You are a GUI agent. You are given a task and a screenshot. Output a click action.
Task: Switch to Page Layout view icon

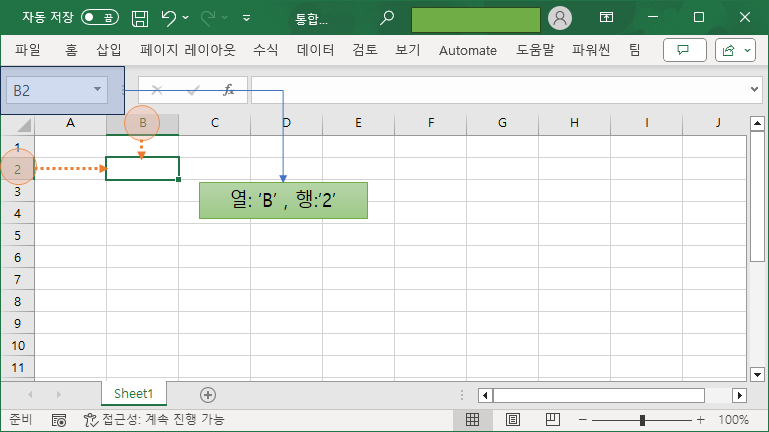pos(512,420)
